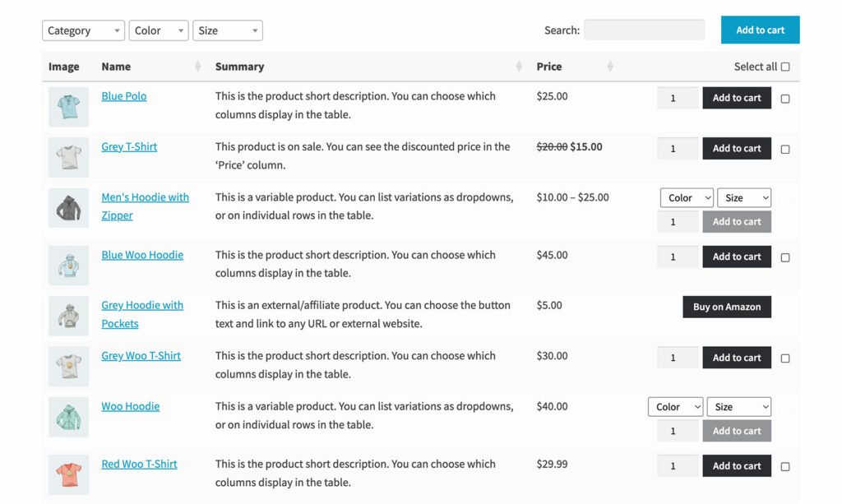
Task: Click the $10.00 – $25.00 price range
Action: click(x=572, y=197)
